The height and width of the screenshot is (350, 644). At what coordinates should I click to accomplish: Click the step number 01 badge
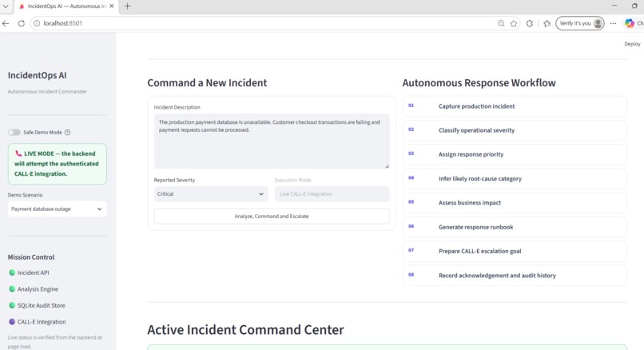pyautogui.click(x=411, y=105)
